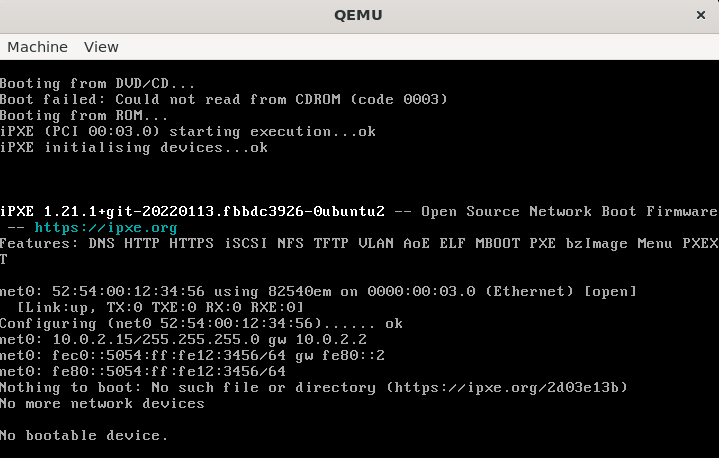
Task: Click the "Booting from DVD/CD..." line
Action: [98, 83]
